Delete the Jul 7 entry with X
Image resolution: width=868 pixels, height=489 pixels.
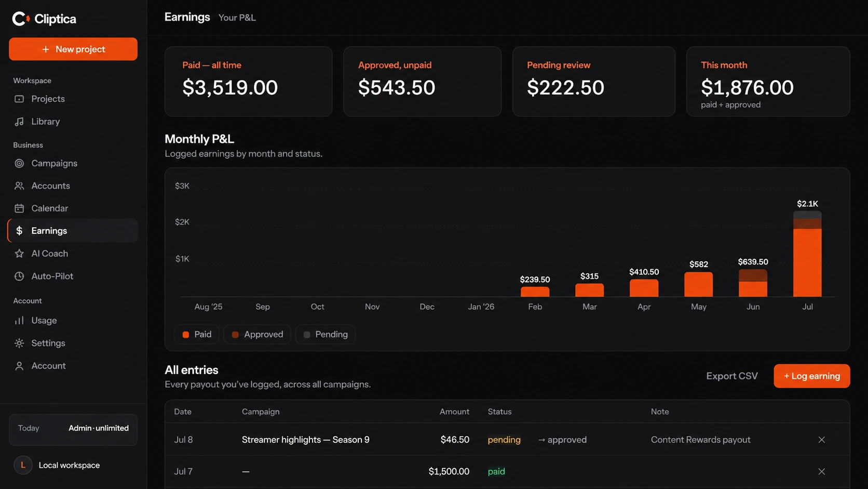(822, 471)
